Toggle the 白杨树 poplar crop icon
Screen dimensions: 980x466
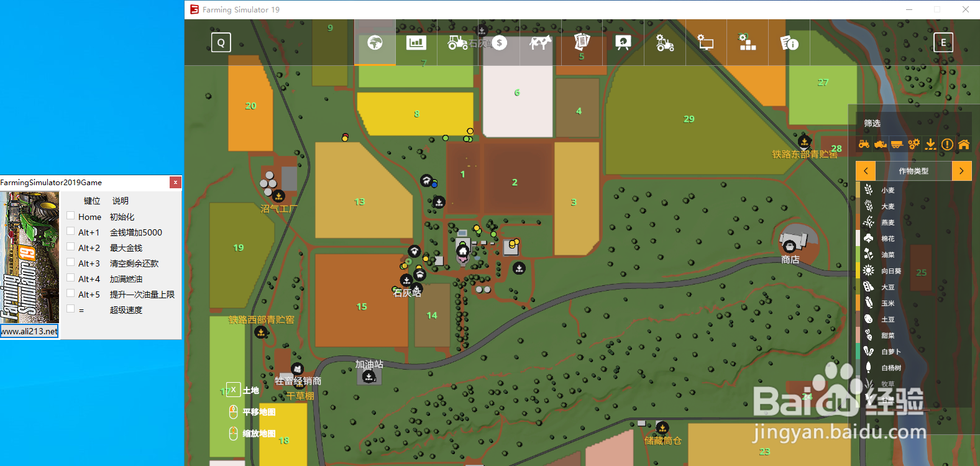point(869,367)
